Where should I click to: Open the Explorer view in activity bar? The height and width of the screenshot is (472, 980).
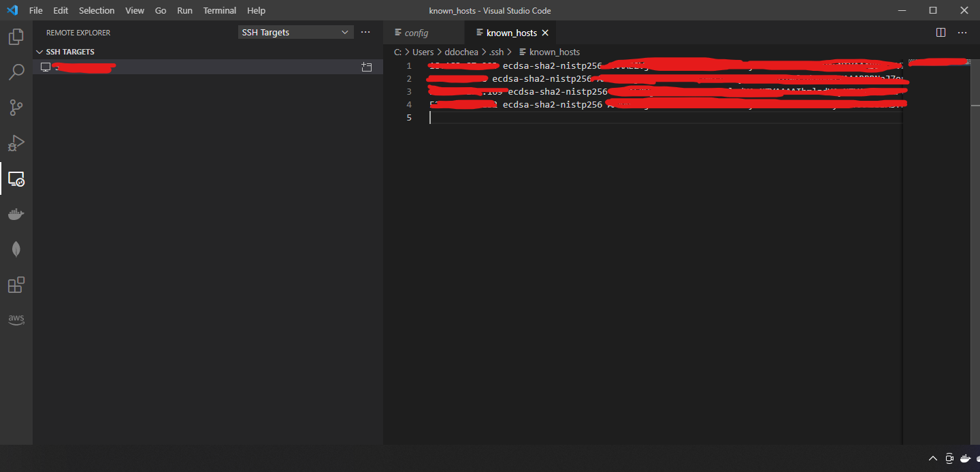[16, 37]
